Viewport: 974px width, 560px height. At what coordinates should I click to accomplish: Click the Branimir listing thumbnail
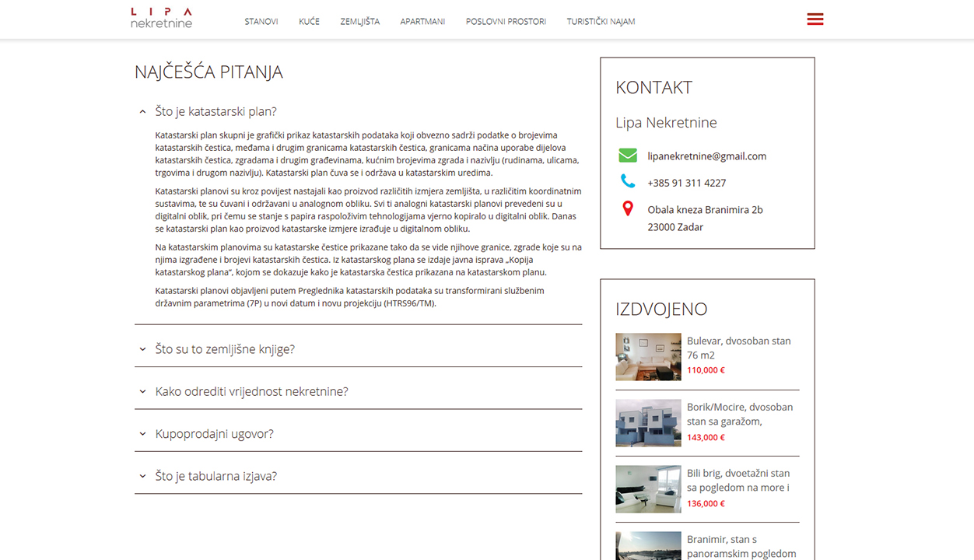(648, 545)
